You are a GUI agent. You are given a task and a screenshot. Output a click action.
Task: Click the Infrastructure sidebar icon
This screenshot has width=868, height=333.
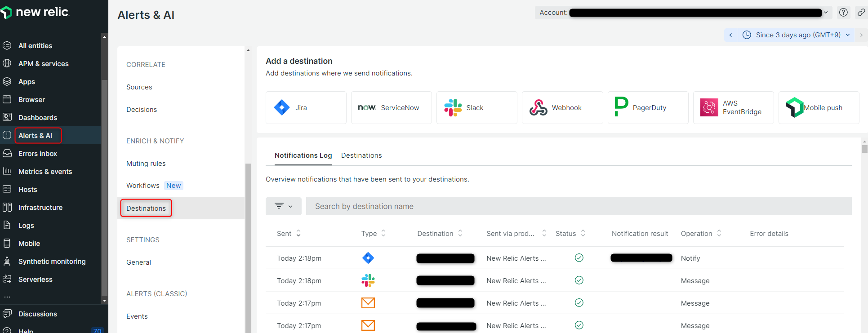pos(7,207)
